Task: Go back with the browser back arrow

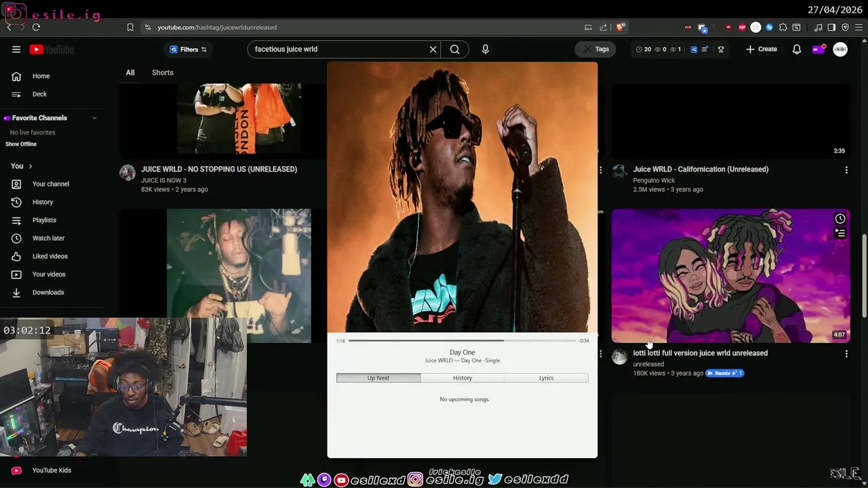Action: [x=9, y=27]
